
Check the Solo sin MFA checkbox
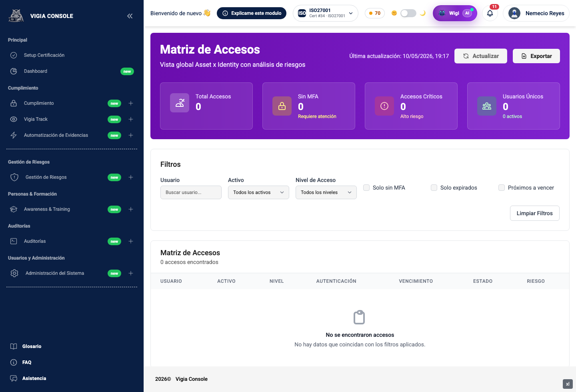point(366,188)
